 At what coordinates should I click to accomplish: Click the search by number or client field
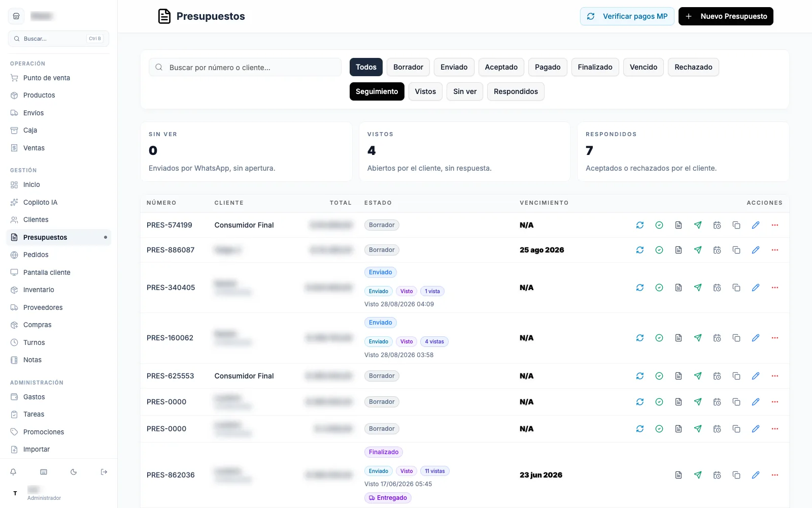245,67
